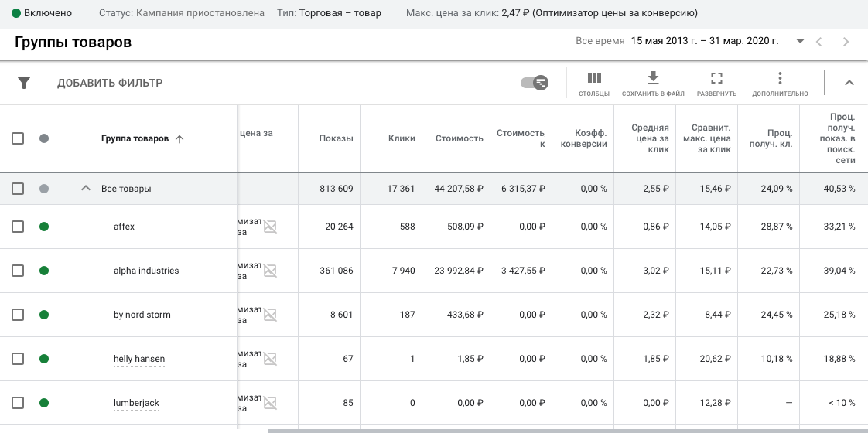Click the green status dot for alpha industries
The height and width of the screenshot is (433, 868).
(44, 271)
